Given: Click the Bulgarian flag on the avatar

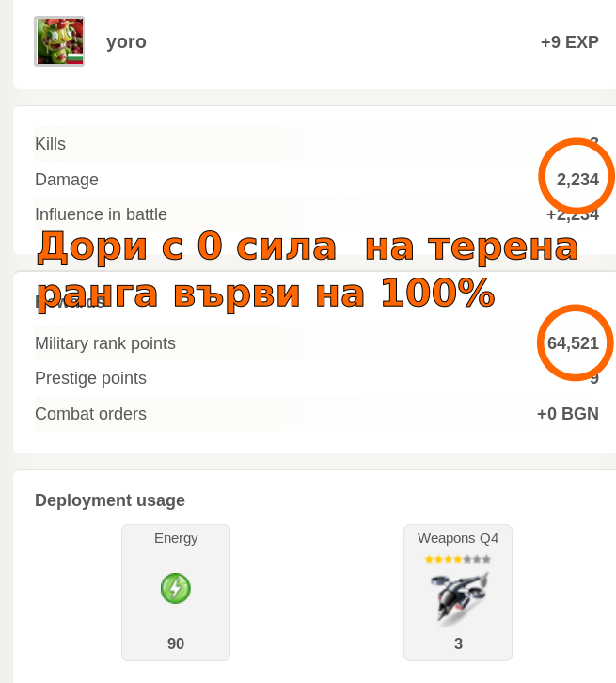Looking at the screenshot, I should pyautogui.click(x=75, y=58).
